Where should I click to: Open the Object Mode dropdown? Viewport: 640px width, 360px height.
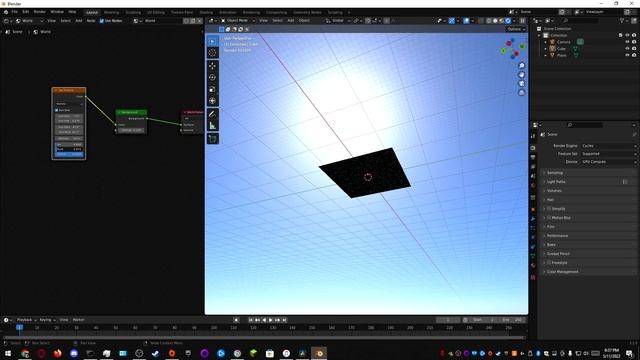(x=238, y=20)
